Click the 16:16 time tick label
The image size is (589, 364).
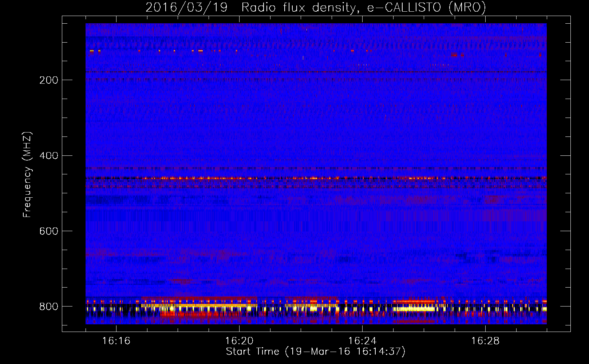point(116,341)
